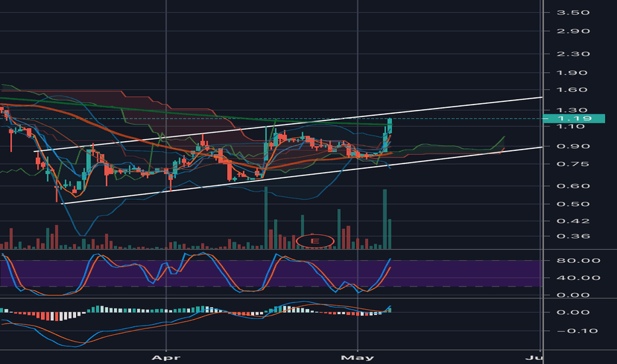Click the 3.50 price axis label

tap(573, 13)
